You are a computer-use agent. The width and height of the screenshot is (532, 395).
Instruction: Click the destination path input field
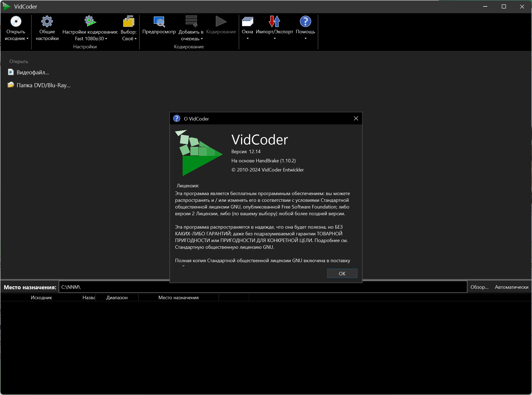tap(263, 287)
